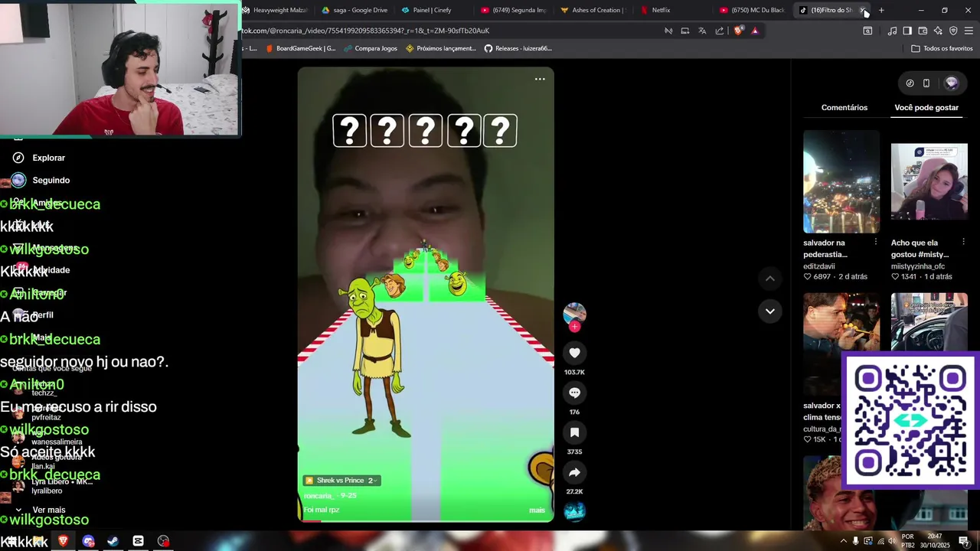Screen dimensions: 980x551
Task: Open the Brave Wallet icon
Action: pyautogui.click(x=923, y=31)
